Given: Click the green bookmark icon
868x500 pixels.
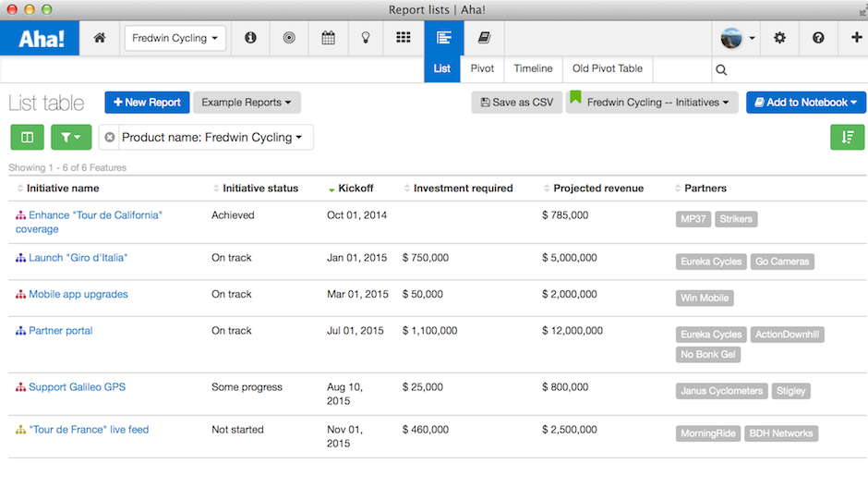Looking at the screenshot, I should 575,98.
